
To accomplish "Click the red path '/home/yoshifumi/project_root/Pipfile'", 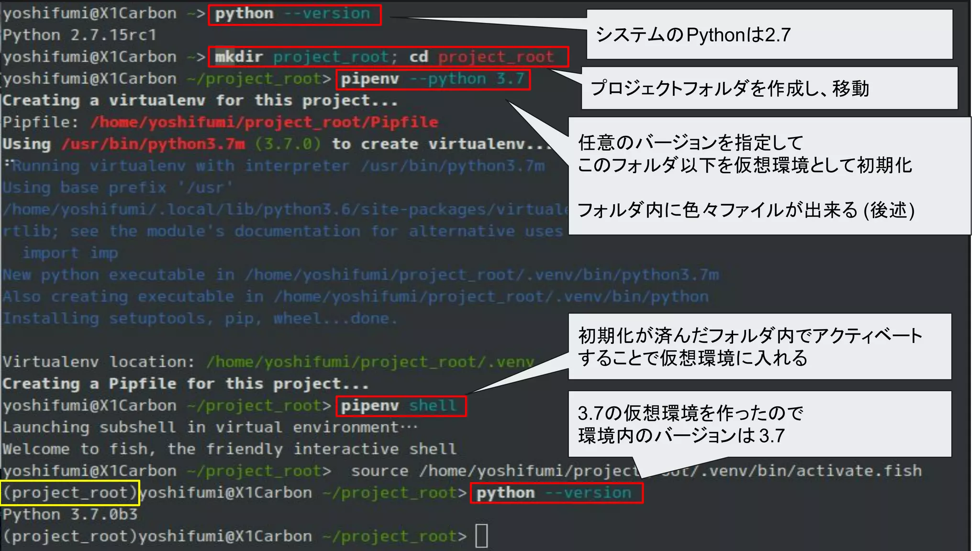I will (264, 122).
